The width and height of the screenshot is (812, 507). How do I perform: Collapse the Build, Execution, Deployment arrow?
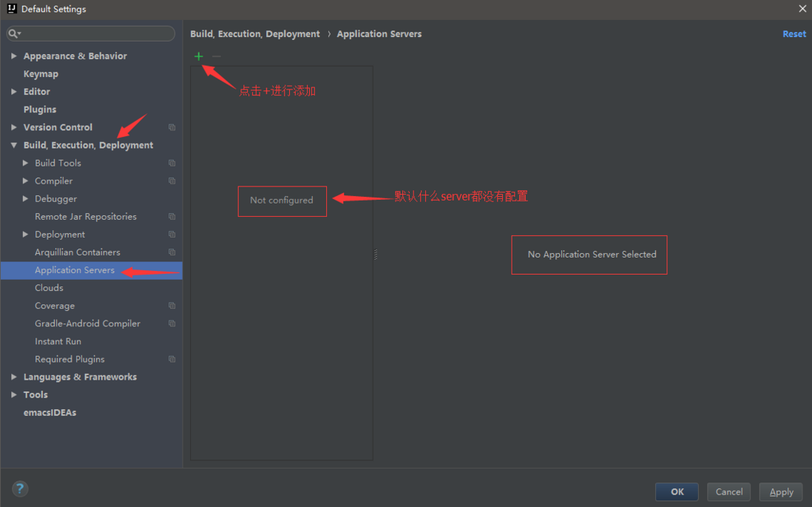14,145
